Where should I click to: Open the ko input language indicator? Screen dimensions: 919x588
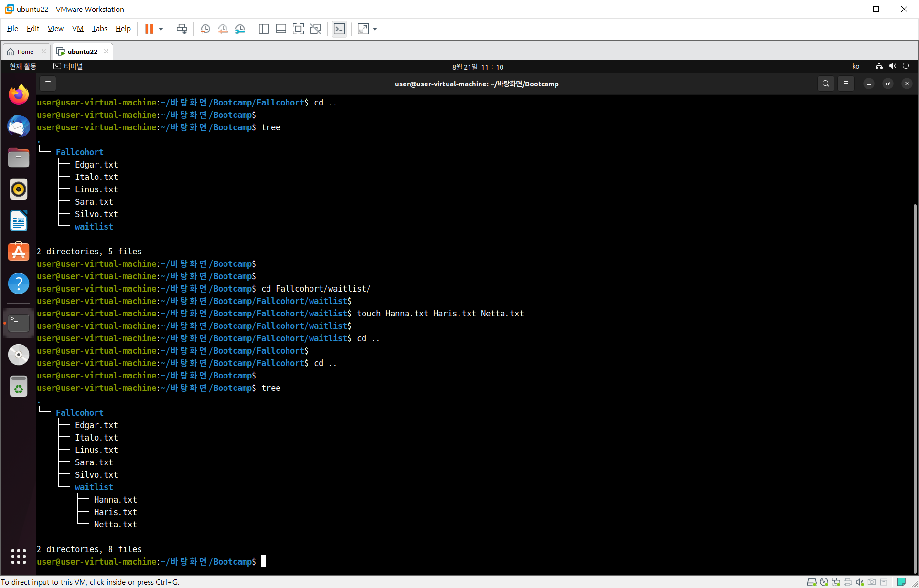(x=855, y=66)
